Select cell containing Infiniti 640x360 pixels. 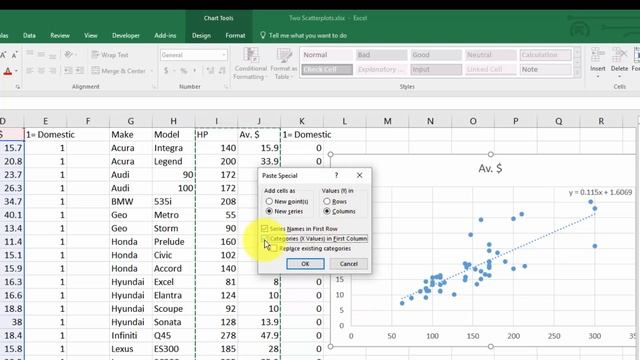coord(131,336)
